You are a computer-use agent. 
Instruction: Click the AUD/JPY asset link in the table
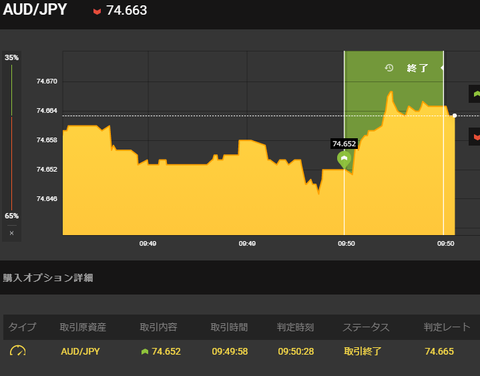[x=80, y=351]
